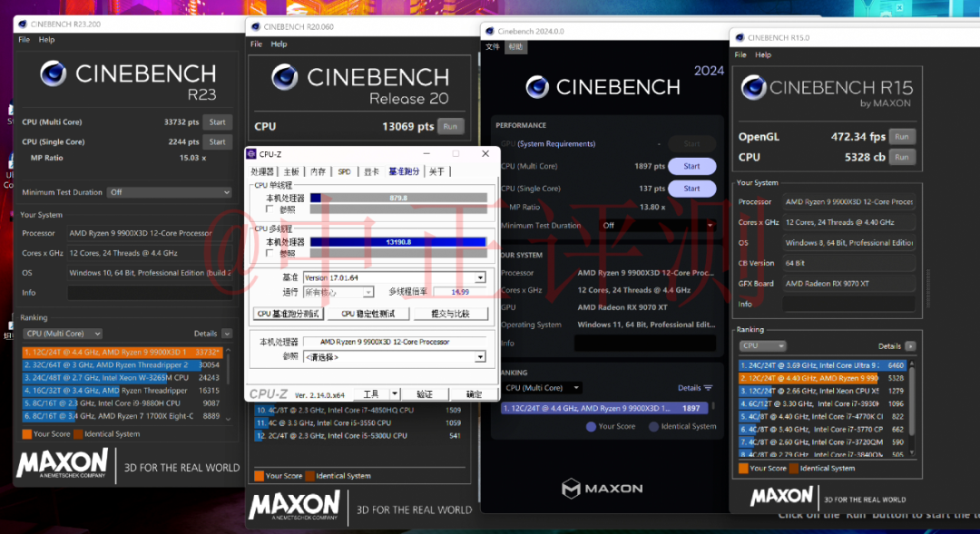Start the CPU (Single Core) test in R23
The width and height of the screenshot is (980, 534).
(218, 141)
